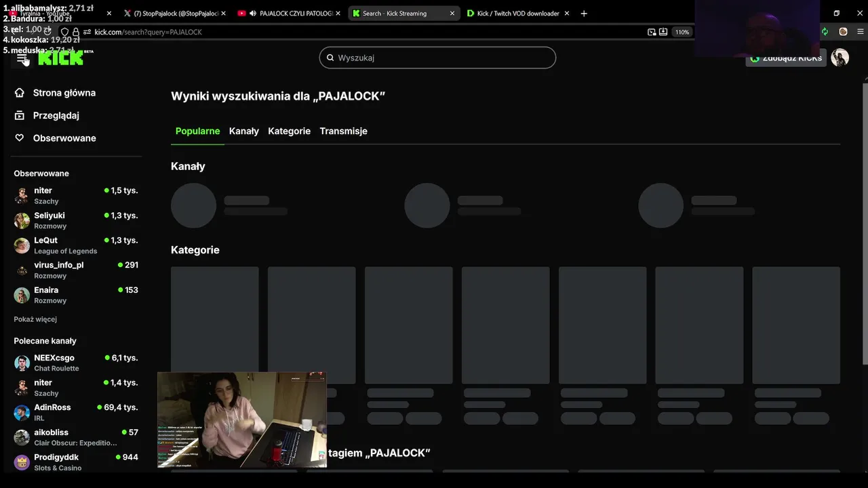Switch to the Kategorie tab

click(x=289, y=131)
